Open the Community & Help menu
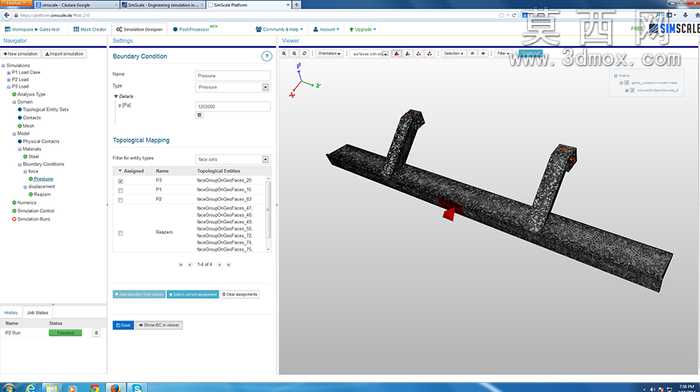Screen dimensions: 700x392 [279, 29]
